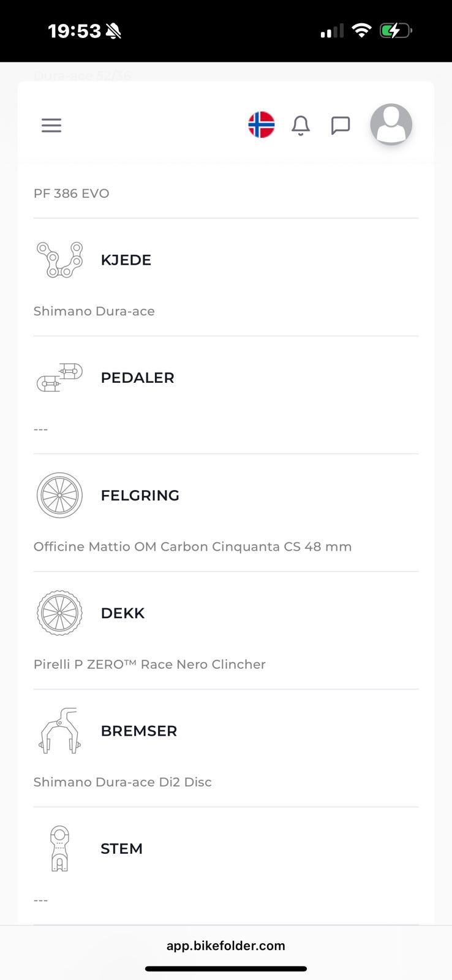Click Officine Mattio OM Carbon rim text
This screenshot has height=980, width=452.
pyautogui.click(x=192, y=546)
